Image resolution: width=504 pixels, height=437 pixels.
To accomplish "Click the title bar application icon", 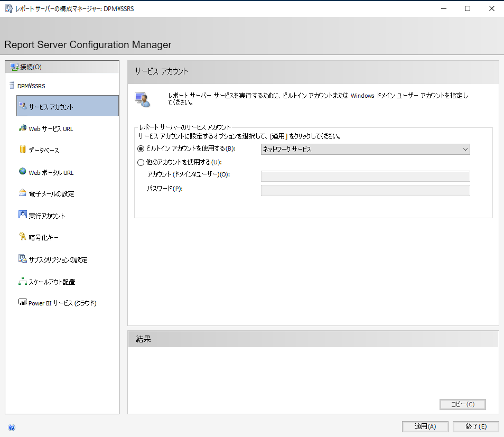I will click(9, 8).
